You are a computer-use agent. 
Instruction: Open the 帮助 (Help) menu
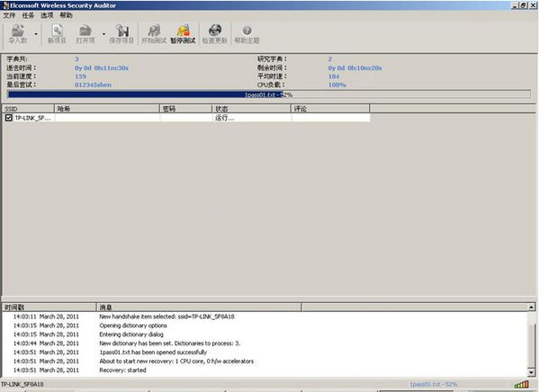(66, 15)
